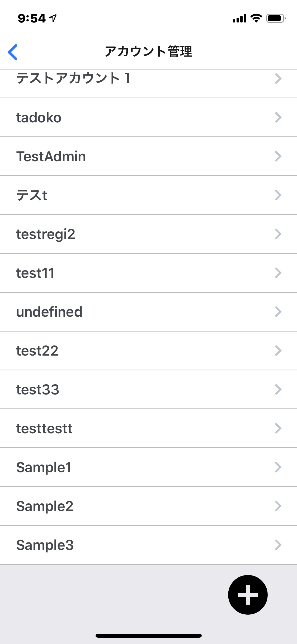Tap the chevron next to TestAdmin
This screenshot has height=644, width=297.
(x=278, y=156)
